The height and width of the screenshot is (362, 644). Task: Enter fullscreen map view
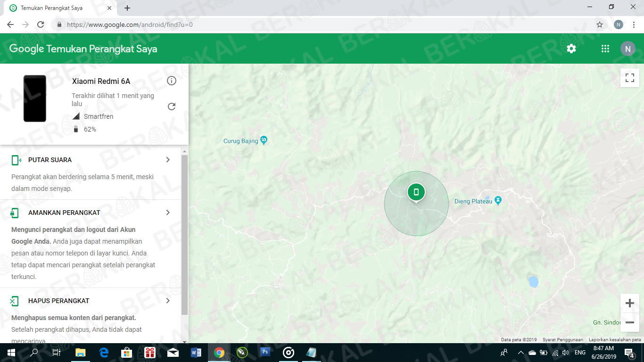(629, 78)
